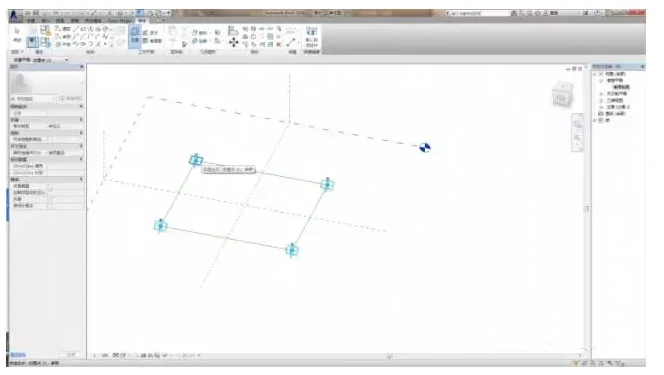Click the highlighted Set work plane button
This screenshot has height=375, width=664.
pos(135,36)
